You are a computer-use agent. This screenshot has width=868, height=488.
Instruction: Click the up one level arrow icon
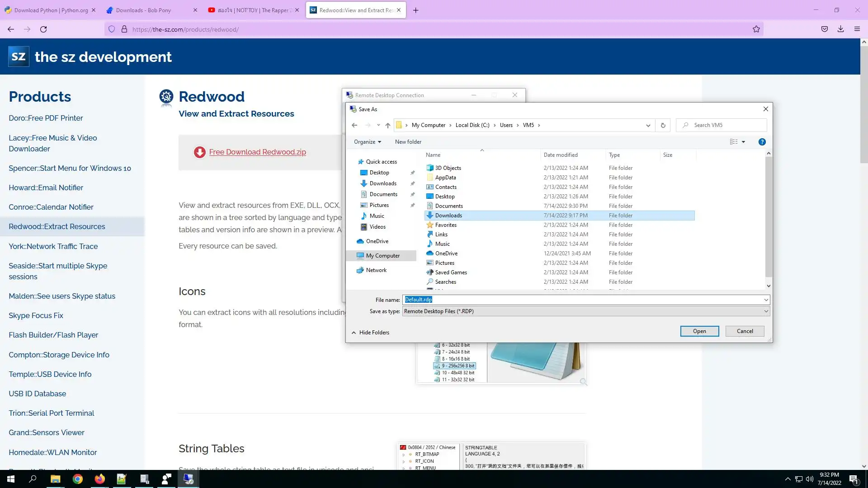pyautogui.click(x=387, y=125)
